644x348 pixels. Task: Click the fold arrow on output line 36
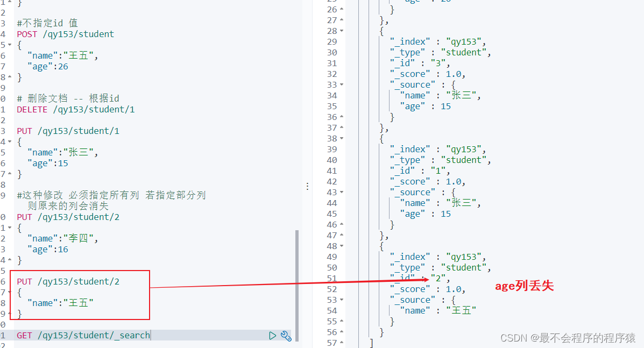[342, 117]
